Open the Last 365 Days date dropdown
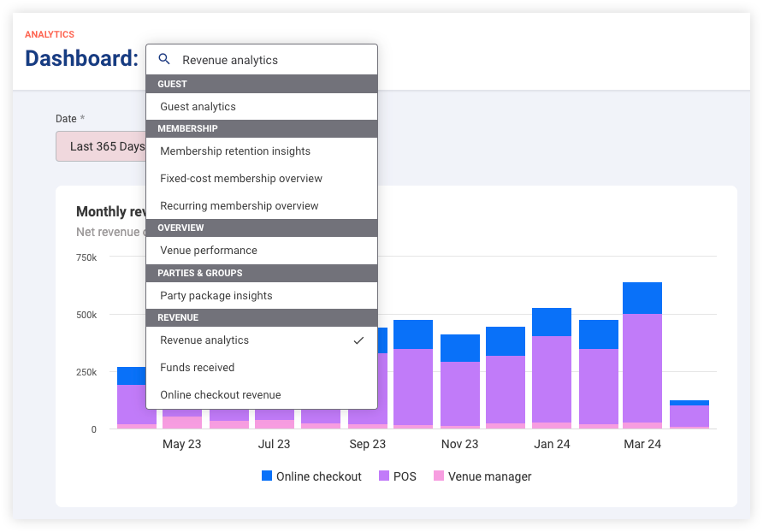This screenshot has width=763, height=532. tap(101, 146)
